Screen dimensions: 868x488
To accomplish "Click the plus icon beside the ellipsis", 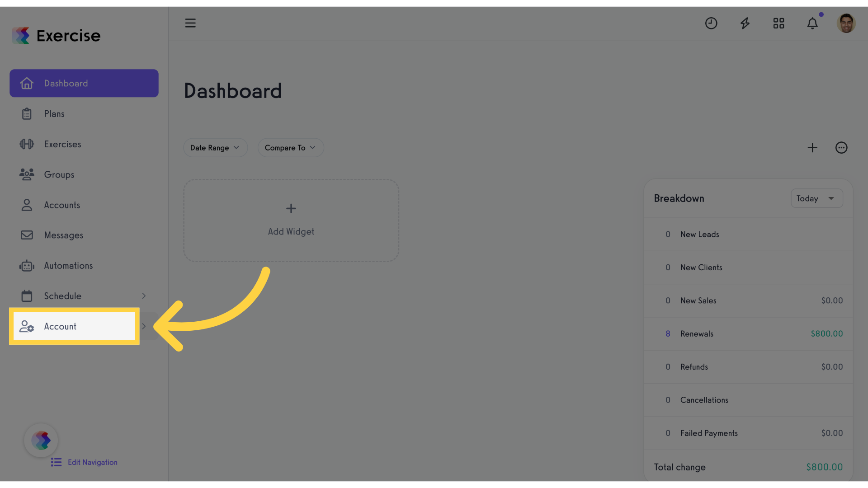I will pyautogui.click(x=812, y=148).
